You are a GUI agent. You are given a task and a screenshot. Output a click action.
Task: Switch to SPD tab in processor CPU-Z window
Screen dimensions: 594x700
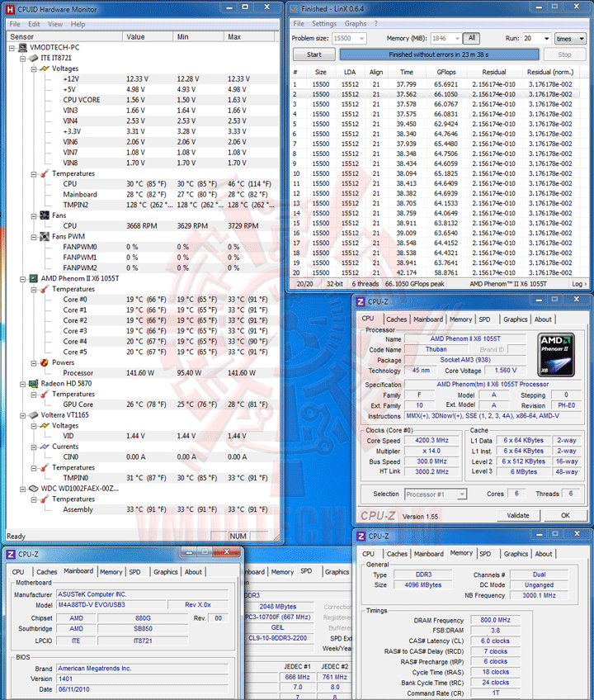coord(484,319)
